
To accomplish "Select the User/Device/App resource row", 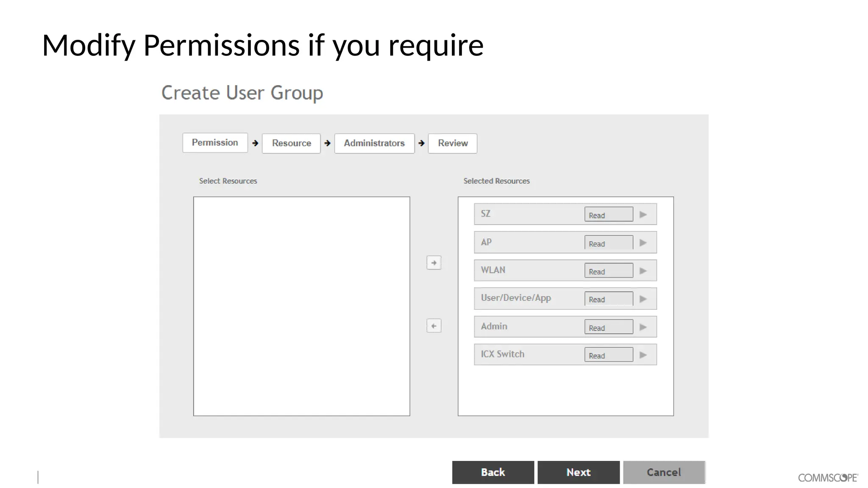I will [565, 298].
